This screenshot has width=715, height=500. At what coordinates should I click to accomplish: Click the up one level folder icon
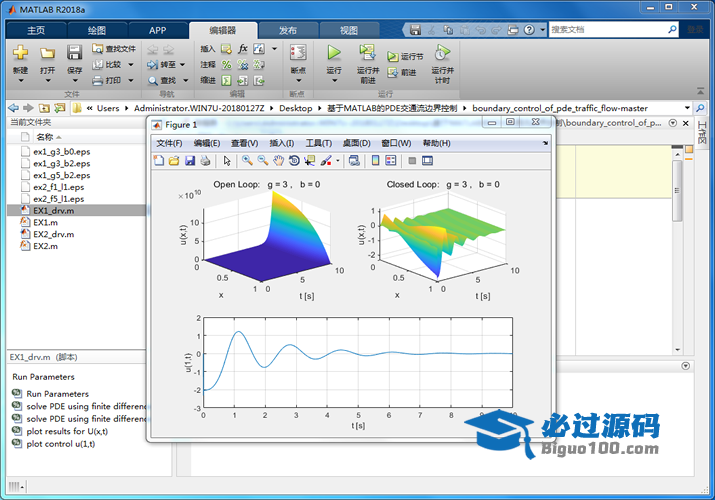(44, 108)
